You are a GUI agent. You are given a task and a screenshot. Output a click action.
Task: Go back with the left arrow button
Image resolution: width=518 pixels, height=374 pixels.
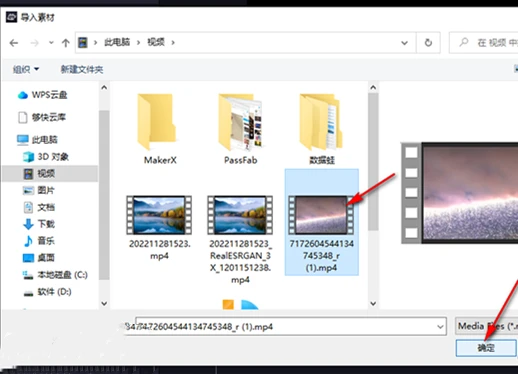pyautogui.click(x=14, y=43)
